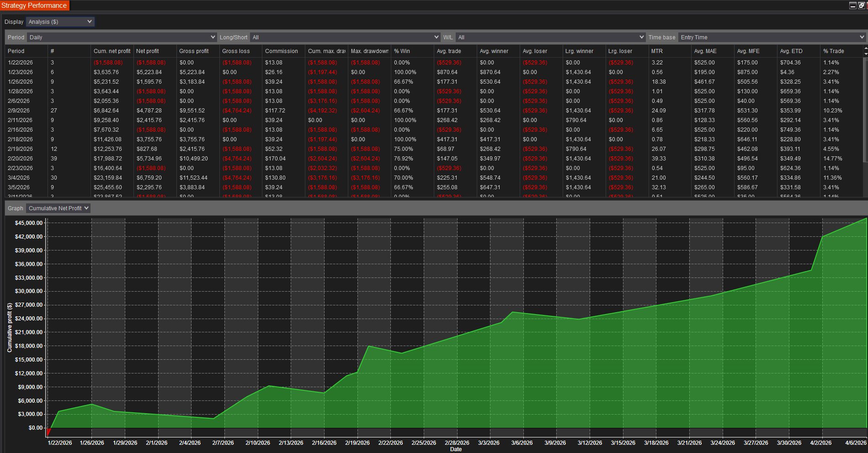Select the 3/4/2026 row
The height and width of the screenshot is (453, 868).
[x=434, y=178]
